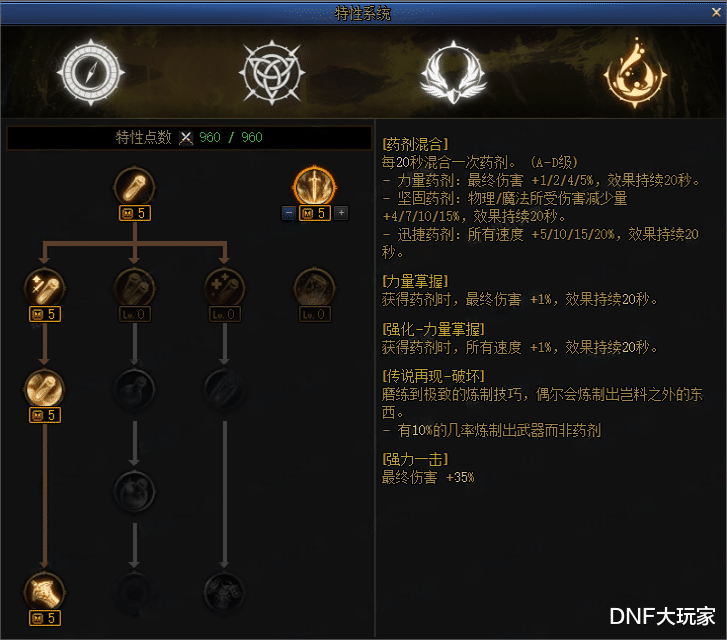Select the unlearned double vial skill node

click(x=134, y=288)
